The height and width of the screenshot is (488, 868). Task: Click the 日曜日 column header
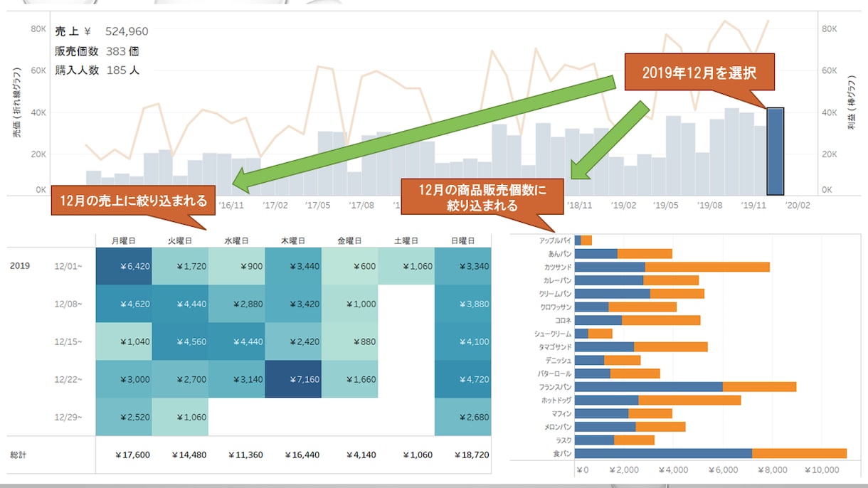[x=464, y=241]
